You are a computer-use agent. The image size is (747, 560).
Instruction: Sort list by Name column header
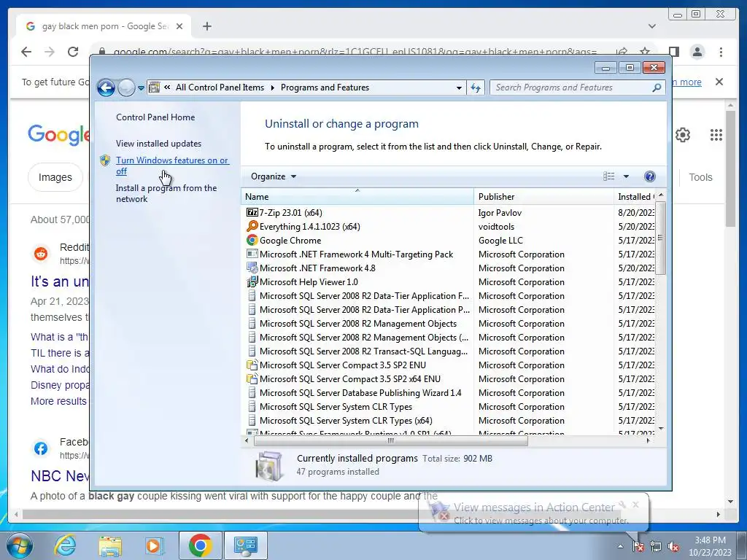(x=357, y=197)
